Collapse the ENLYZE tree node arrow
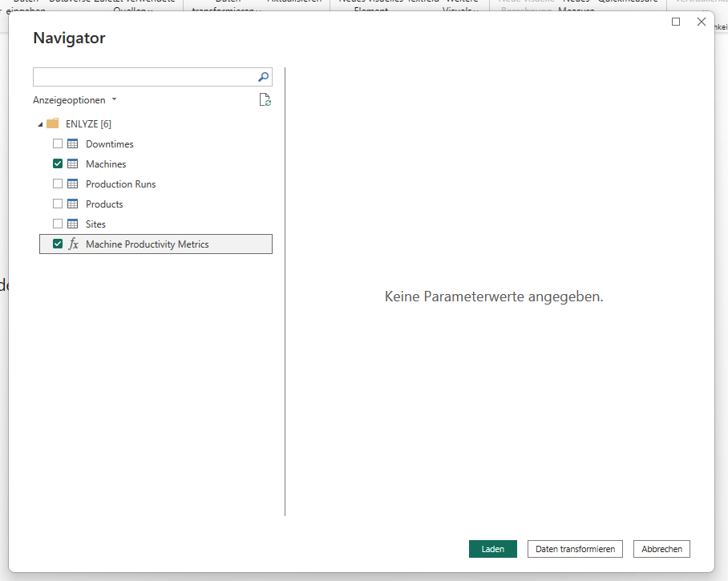The height and width of the screenshot is (581, 728). pos(40,124)
